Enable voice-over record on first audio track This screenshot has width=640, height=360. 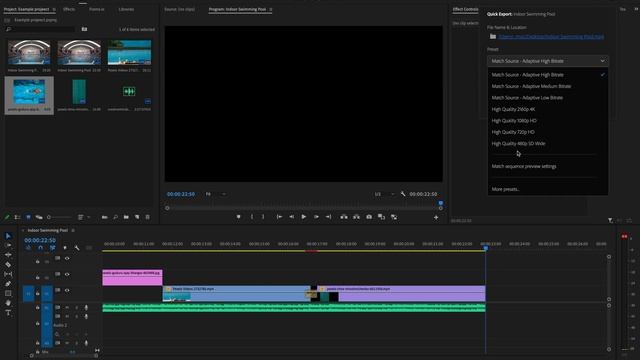(86, 307)
